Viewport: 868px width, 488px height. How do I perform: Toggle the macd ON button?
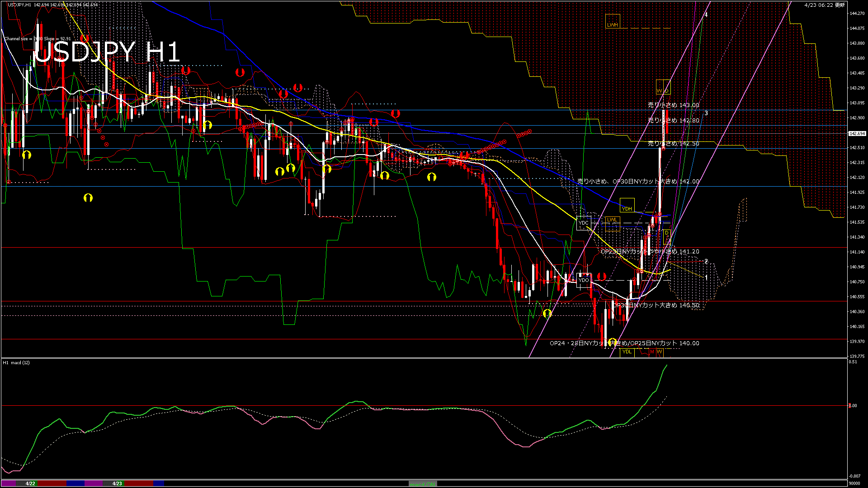[x=423, y=483]
